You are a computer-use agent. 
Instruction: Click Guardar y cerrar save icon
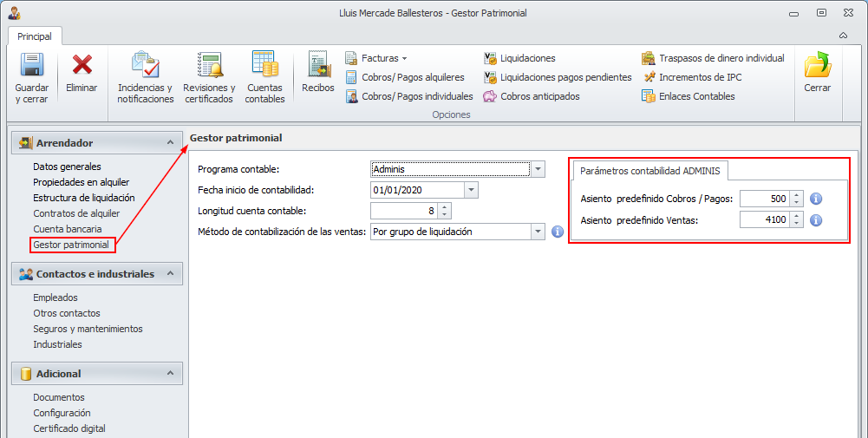[x=31, y=65]
